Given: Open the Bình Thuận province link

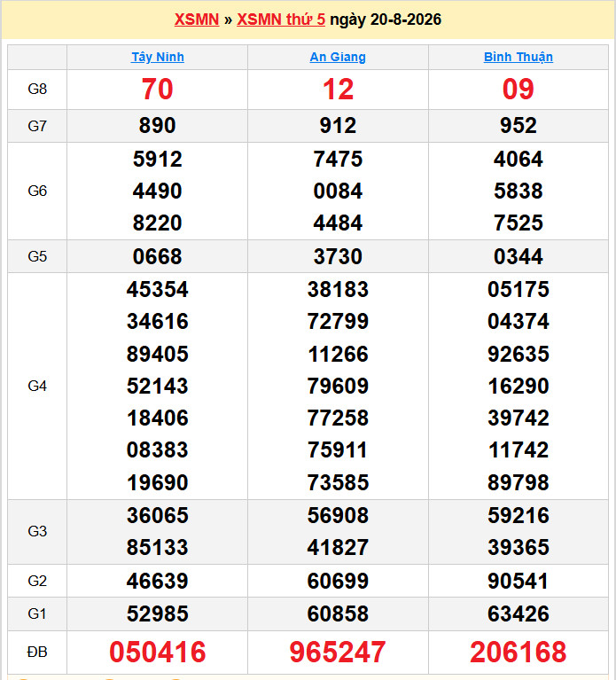Looking at the screenshot, I should [518, 57].
